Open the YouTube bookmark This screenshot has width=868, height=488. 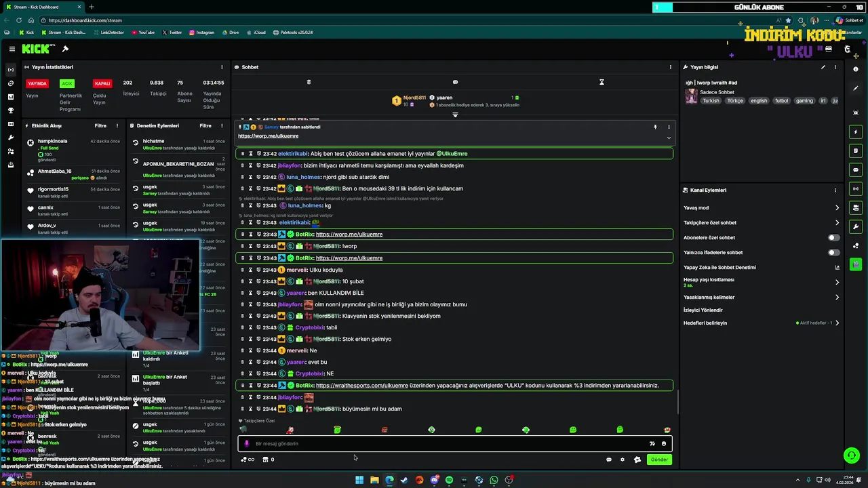(x=143, y=33)
